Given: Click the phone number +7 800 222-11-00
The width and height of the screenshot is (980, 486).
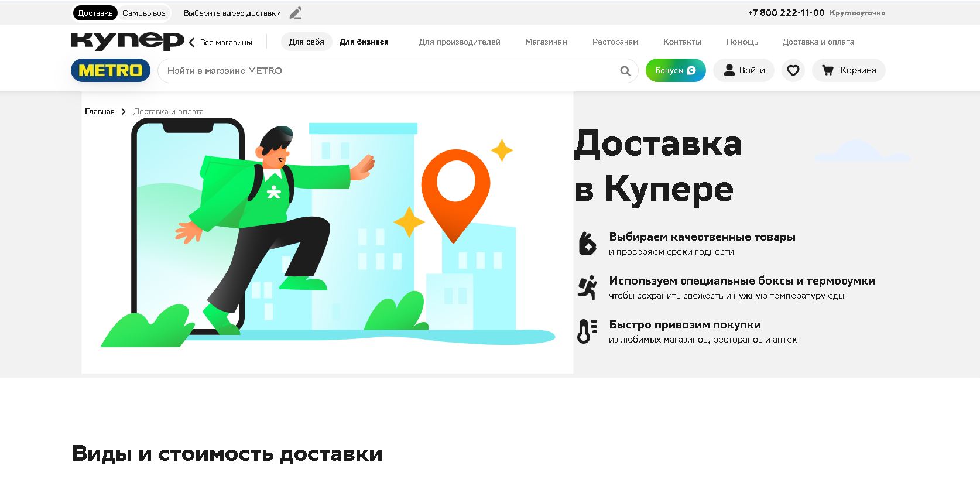Looking at the screenshot, I should 786,13.
